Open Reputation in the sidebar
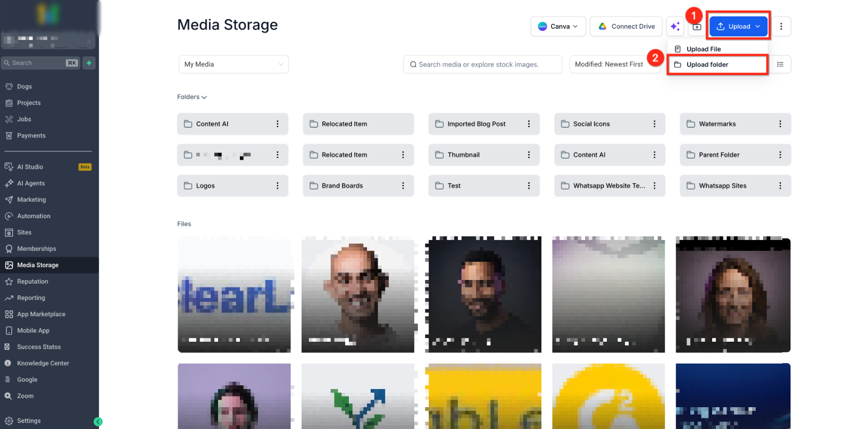This screenshot has width=868, height=429. 49,282
